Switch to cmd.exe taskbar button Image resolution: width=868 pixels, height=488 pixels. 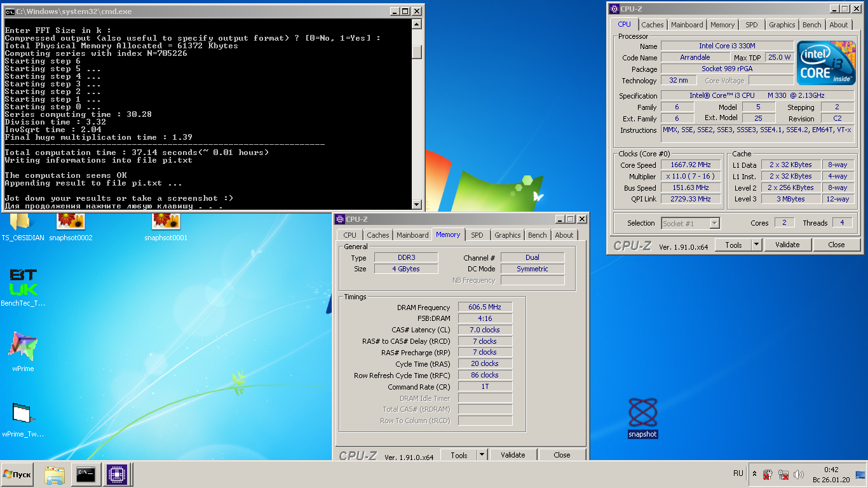[x=85, y=474]
